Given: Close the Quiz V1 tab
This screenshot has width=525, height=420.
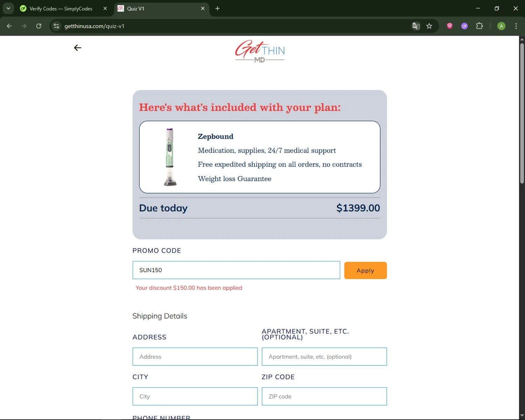Looking at the screenshot, I should tap(203, 8).
